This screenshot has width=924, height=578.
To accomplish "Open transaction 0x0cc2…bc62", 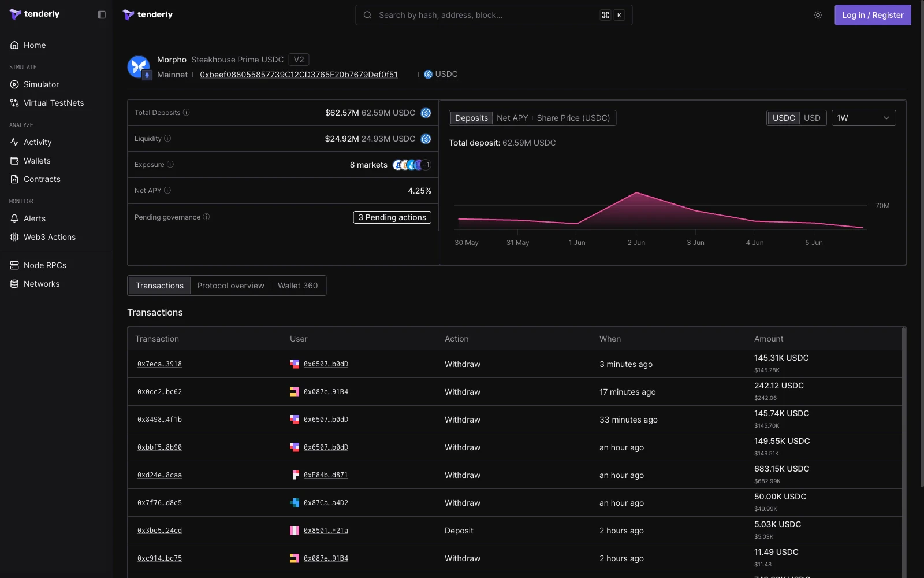I will pyautogui.click(x=159, y=392).
